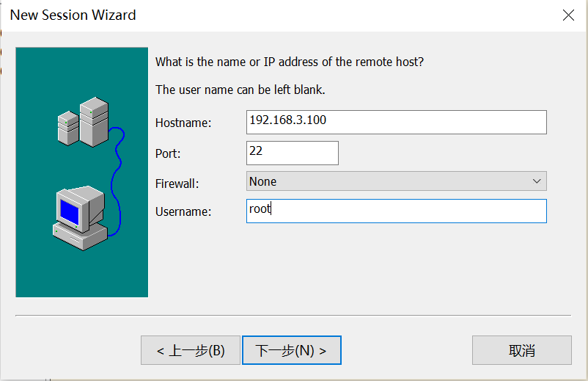The width and height of the screenshot is (588, 381).
Task: Click the Port input field
Action: (x=293, y=153)
